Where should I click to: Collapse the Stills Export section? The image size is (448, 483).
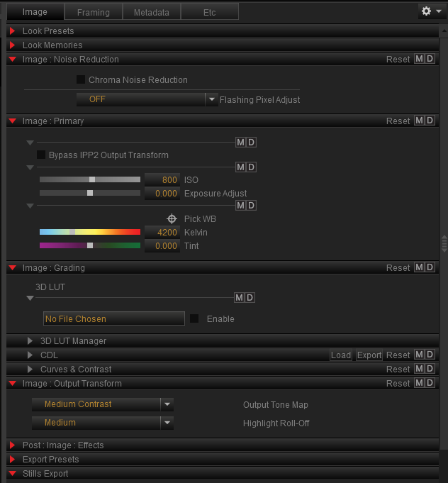pos(12,474)
